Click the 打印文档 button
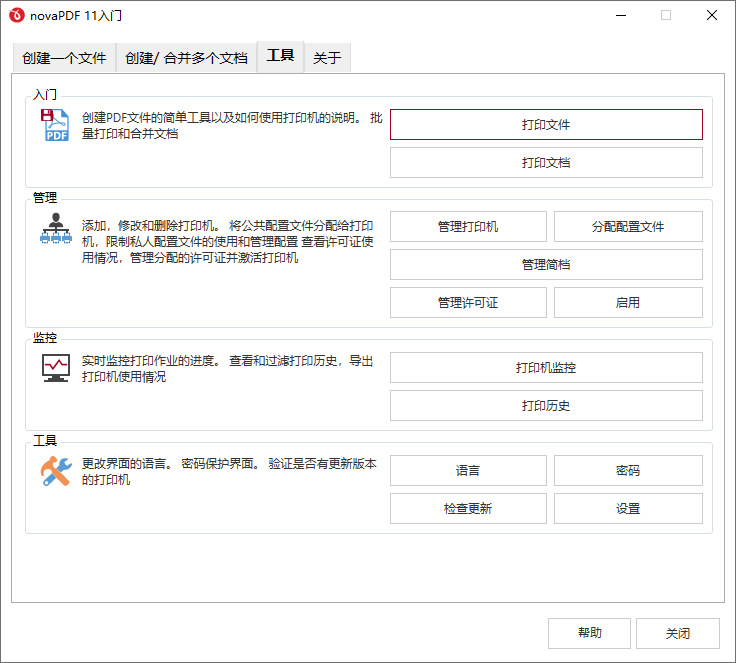Viewport: 736px width, 663px height. click(x=546, y=163)
